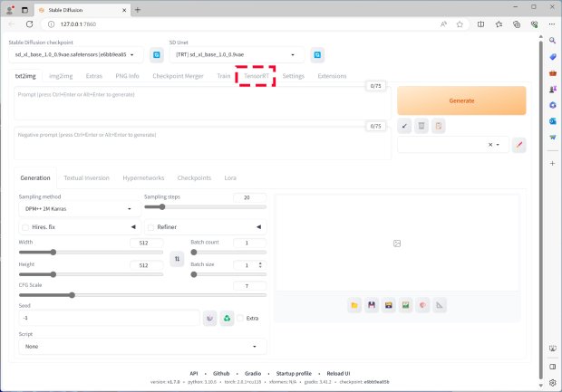The height and width of the screenshot is (392, 562).
Task: Switch to the Textual Inversion tab
Action: (86, 178)
